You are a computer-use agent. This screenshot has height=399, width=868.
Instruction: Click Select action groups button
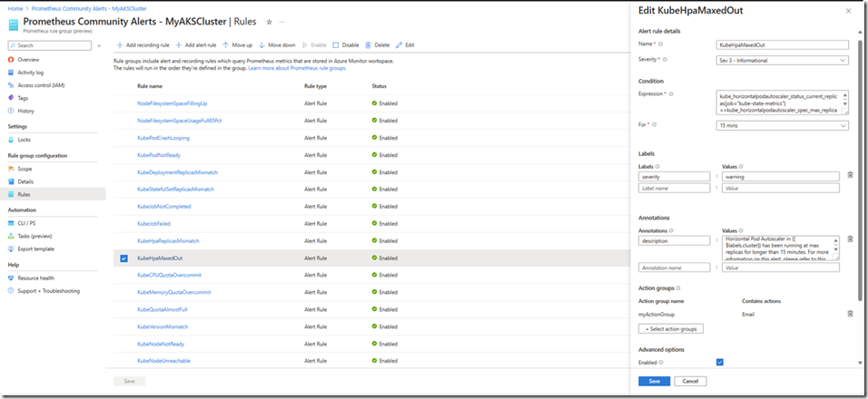(671, 329)
